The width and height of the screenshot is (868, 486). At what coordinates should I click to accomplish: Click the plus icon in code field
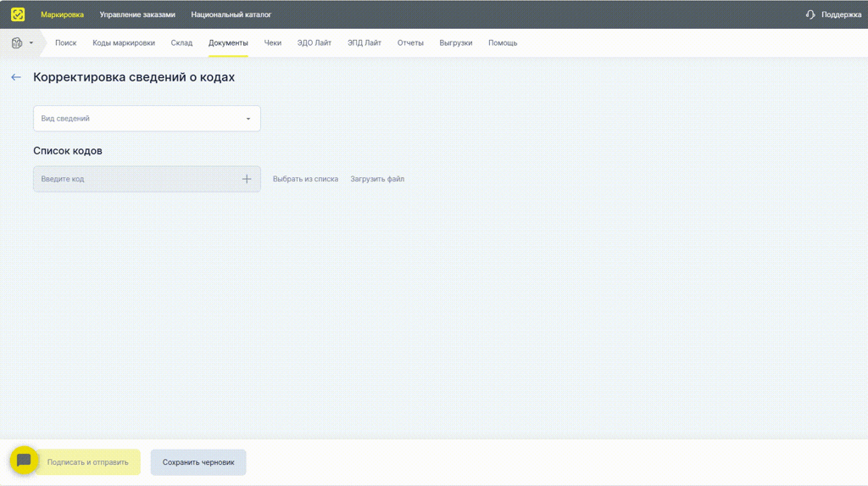247,179
